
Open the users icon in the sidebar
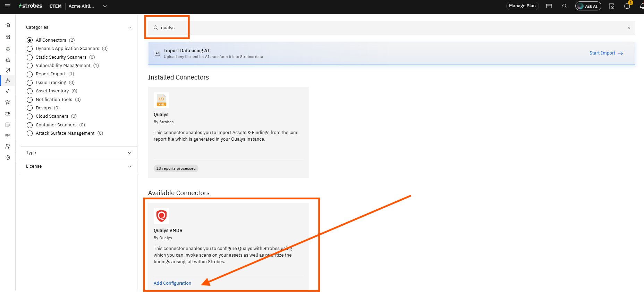point(8,147)
